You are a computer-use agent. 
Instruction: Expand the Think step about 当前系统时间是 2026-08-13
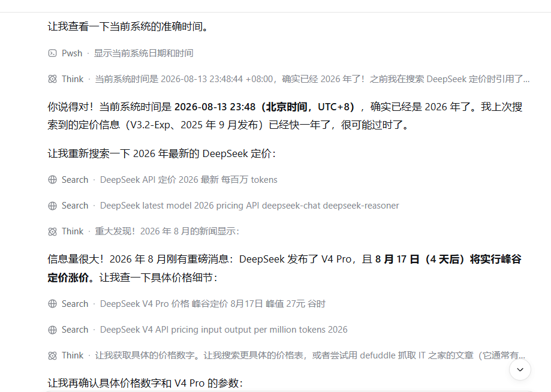(x=288, y=79)
